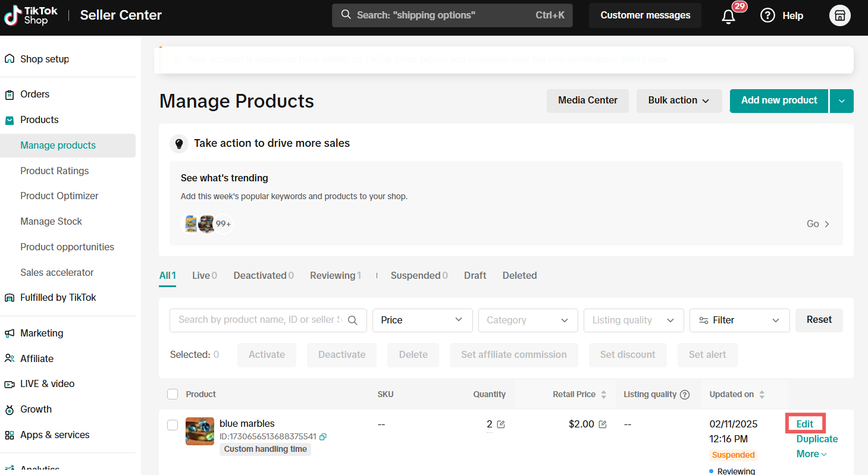Click the search magnifier in product search
The image size is (868, 475).
(x=353, y=320)
